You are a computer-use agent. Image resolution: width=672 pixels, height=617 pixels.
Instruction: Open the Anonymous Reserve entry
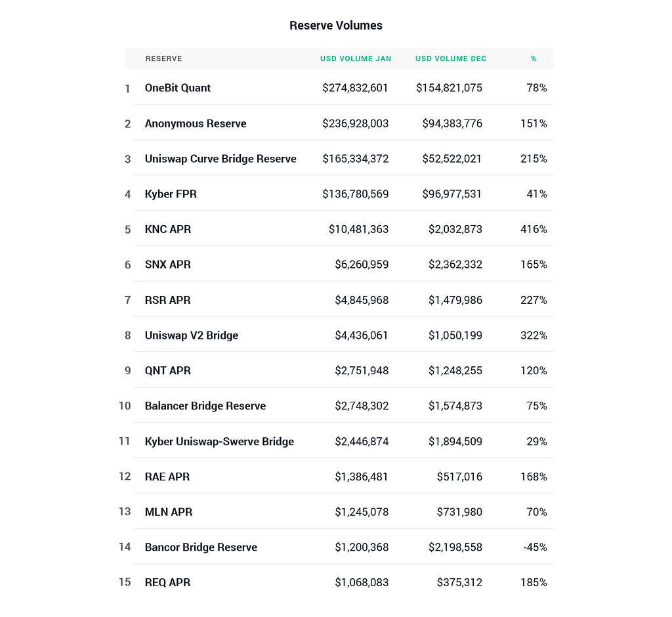[196, 123]
